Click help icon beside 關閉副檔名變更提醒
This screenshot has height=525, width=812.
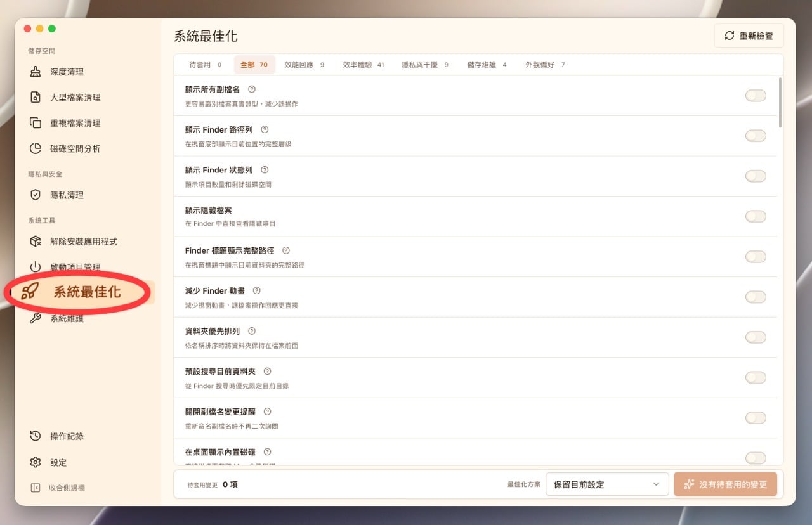[267, 412]
